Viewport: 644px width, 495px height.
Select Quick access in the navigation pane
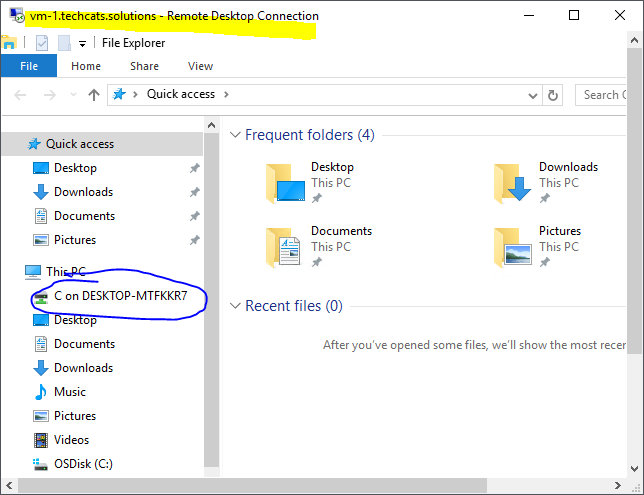[102, 144]
